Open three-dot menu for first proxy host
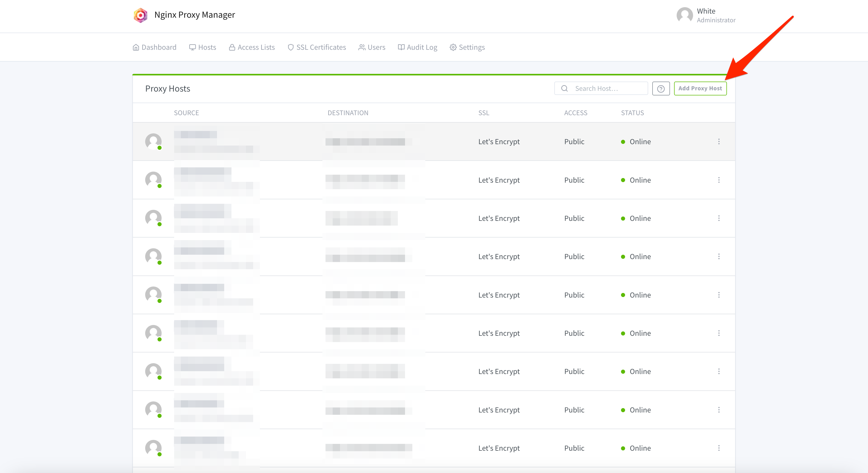 tap(718, 142)
